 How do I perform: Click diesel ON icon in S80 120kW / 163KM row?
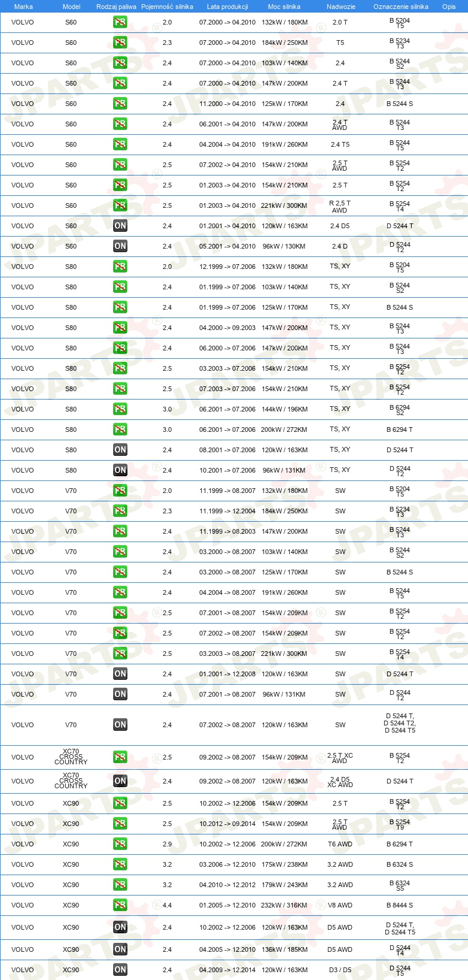pyautogui.click(x=120, y=450)
